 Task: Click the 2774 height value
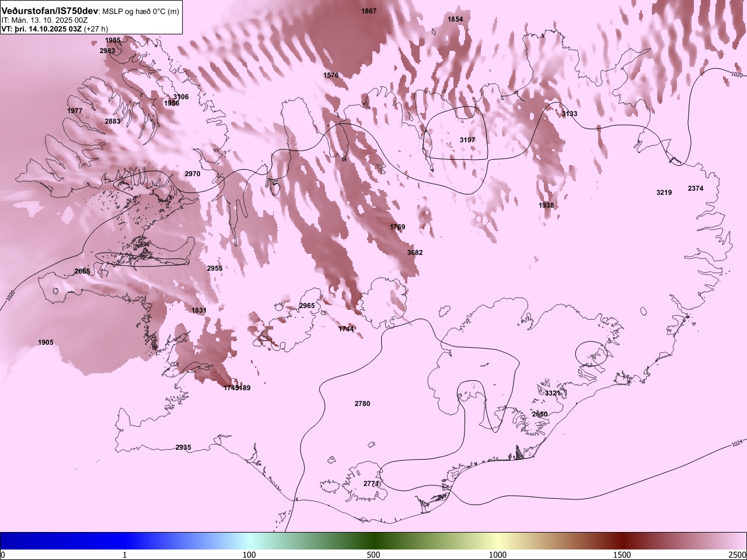tap(371, 484)
